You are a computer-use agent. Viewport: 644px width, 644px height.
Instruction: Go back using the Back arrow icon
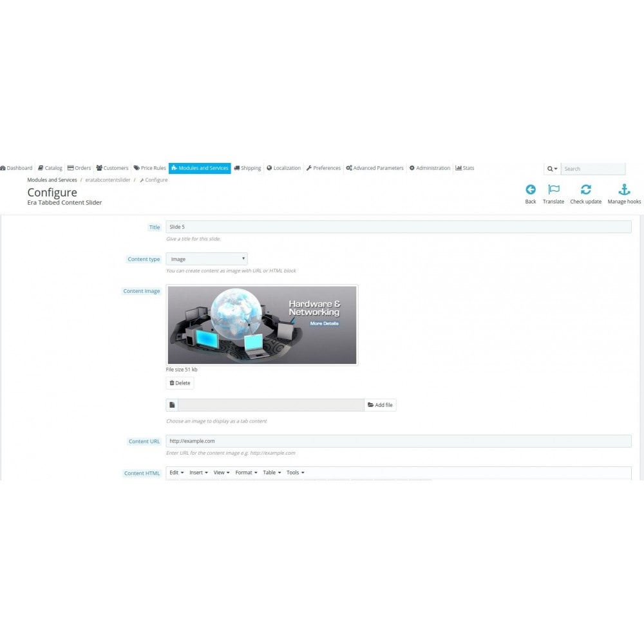point(530,189)
